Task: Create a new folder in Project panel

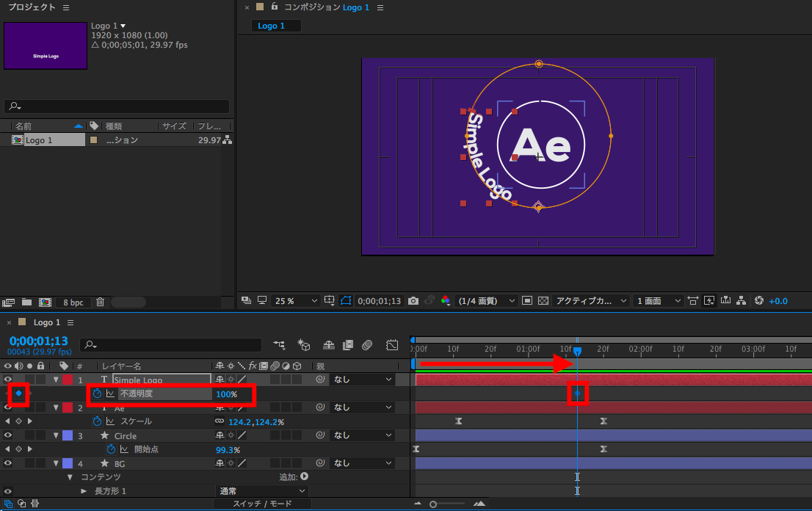Action: click(27, 302)
